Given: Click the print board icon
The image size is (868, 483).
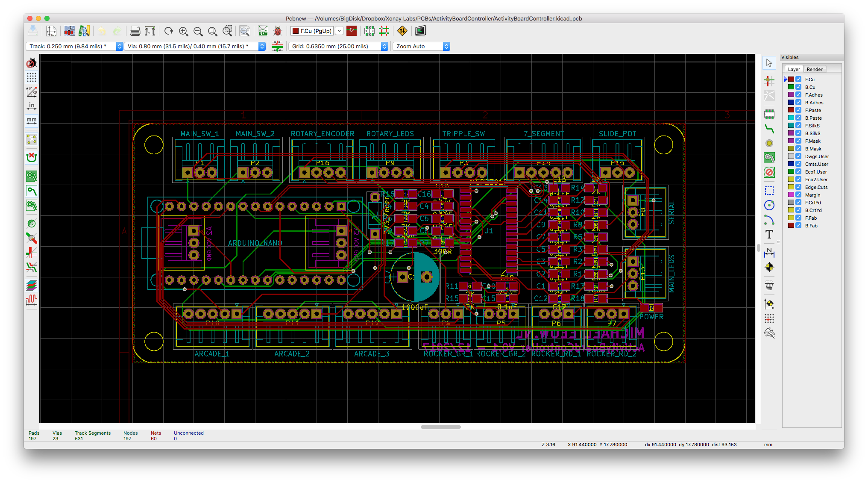Looking at the screenshot, I should [135, 31].
